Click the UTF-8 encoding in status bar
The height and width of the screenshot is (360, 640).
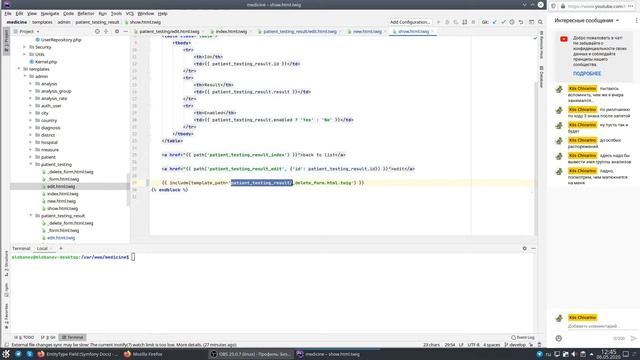tap(473, 345)
